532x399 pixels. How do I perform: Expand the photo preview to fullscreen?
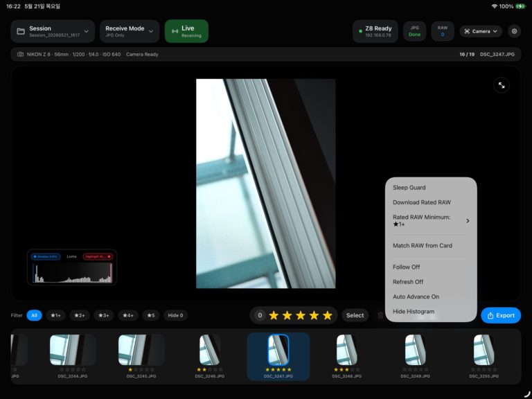pos(501,85)
